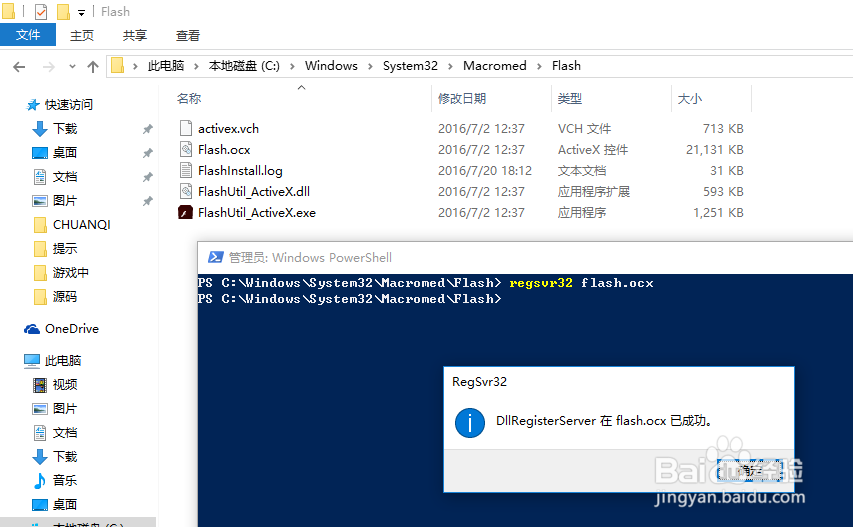Select the Flash.ocx file icon
853x527 pixels.
(x=186, y=149)
